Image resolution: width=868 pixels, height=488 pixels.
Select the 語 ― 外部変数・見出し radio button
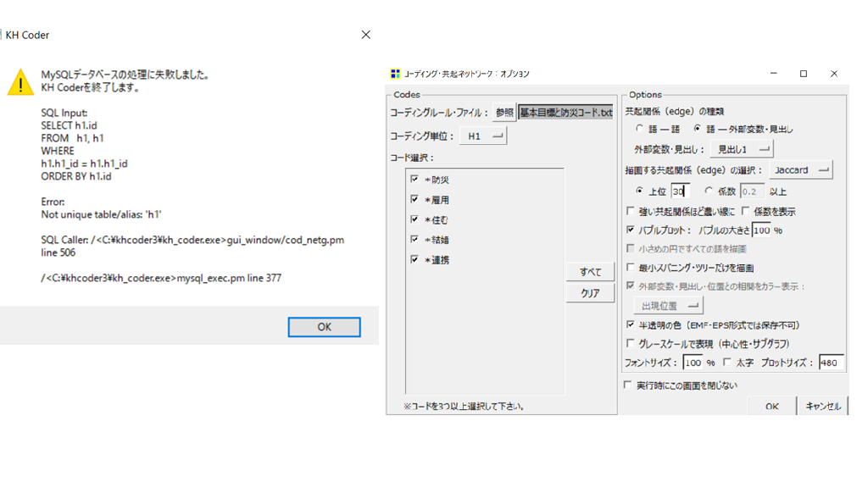tap(697, 129)
